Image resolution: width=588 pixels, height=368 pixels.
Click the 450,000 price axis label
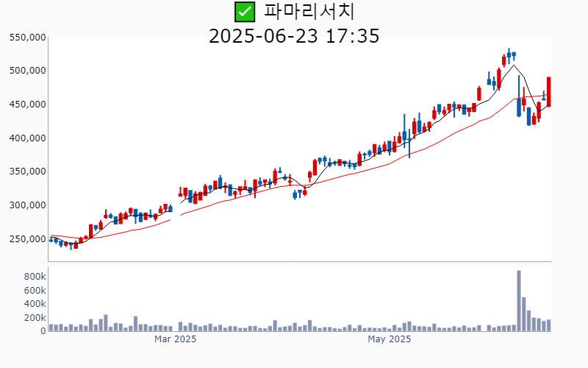(28, 105)
